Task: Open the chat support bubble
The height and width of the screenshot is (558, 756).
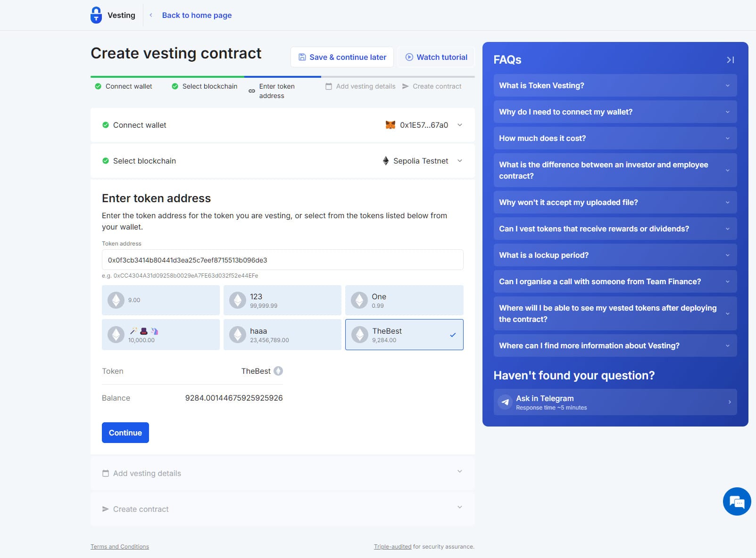Action: pos(737,501)
